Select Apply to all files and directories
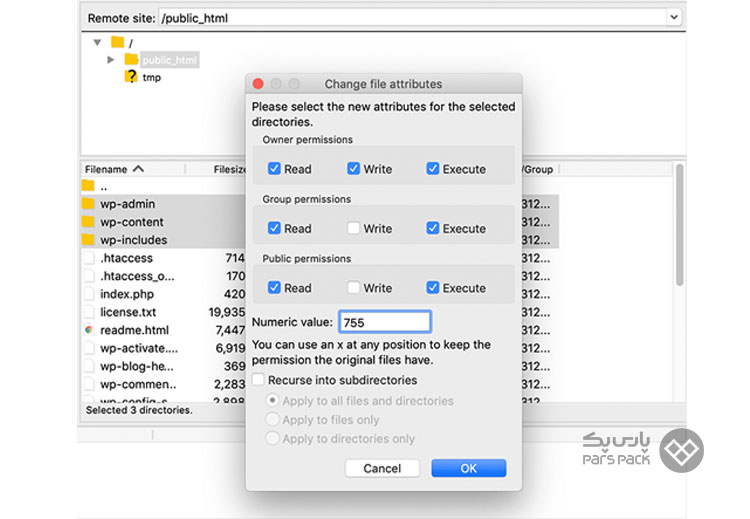This screenshot has height=519, width=750. 272,400
